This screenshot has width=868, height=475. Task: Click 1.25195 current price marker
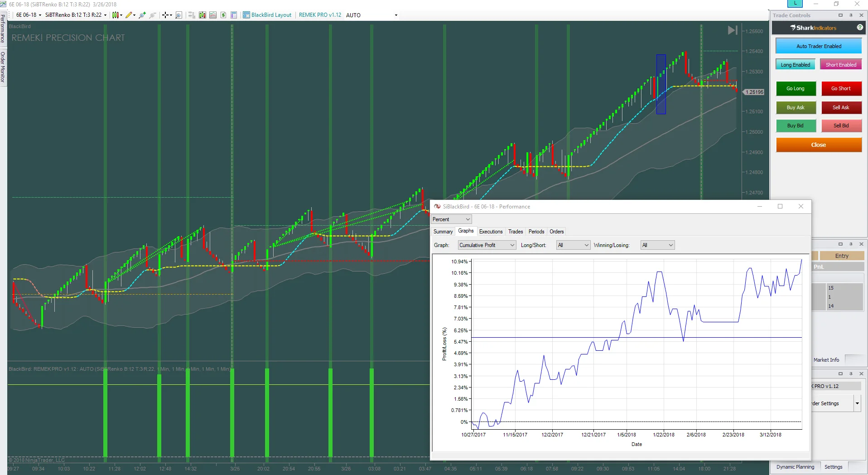pyautogui.click(x=754, y=92)
